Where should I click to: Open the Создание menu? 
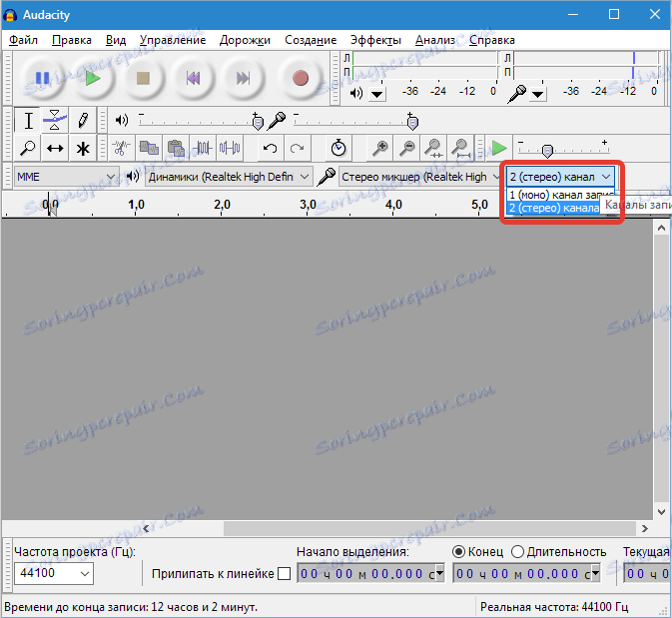coord(311,40)
